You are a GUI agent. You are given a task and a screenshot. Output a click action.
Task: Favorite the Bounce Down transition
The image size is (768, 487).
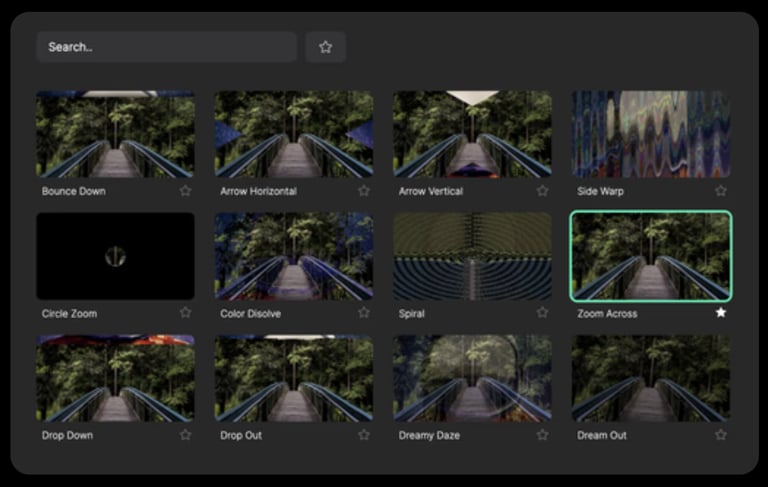(185, 191)
